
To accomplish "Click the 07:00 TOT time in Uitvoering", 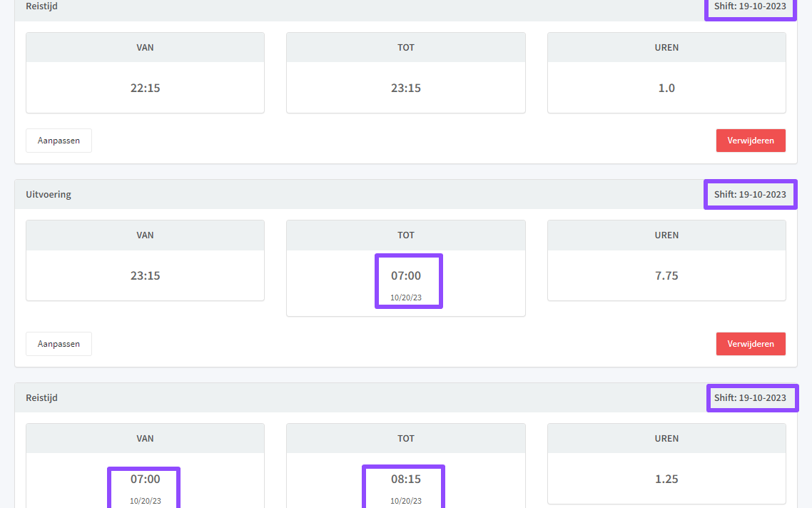I will point(406,275).
